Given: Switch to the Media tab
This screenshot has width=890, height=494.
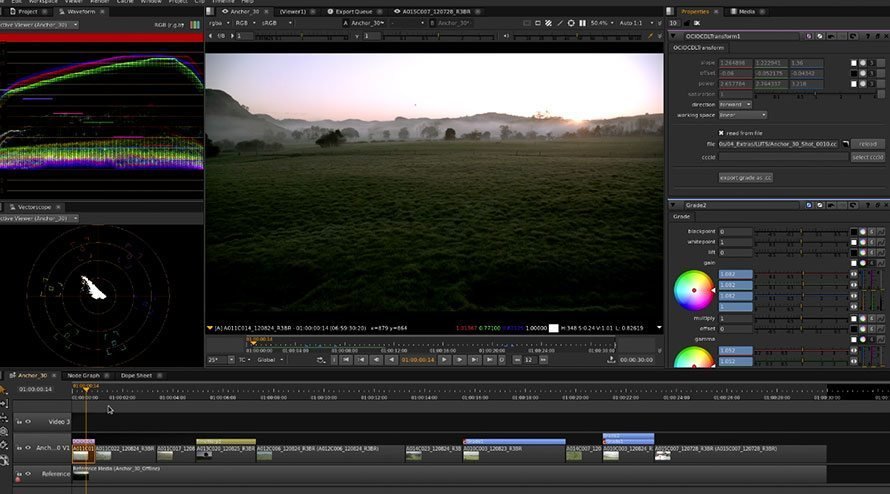Looking at the screenshot, I should click(x=747, y=11).
